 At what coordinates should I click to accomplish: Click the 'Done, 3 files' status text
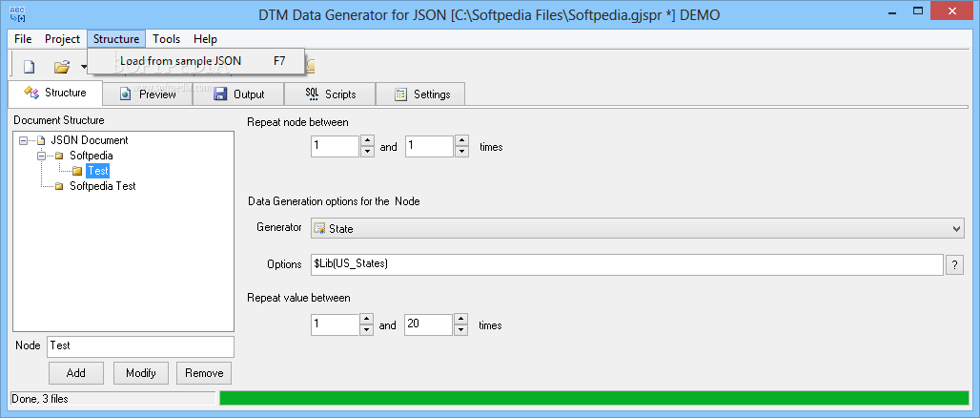[x=40, y=399]
